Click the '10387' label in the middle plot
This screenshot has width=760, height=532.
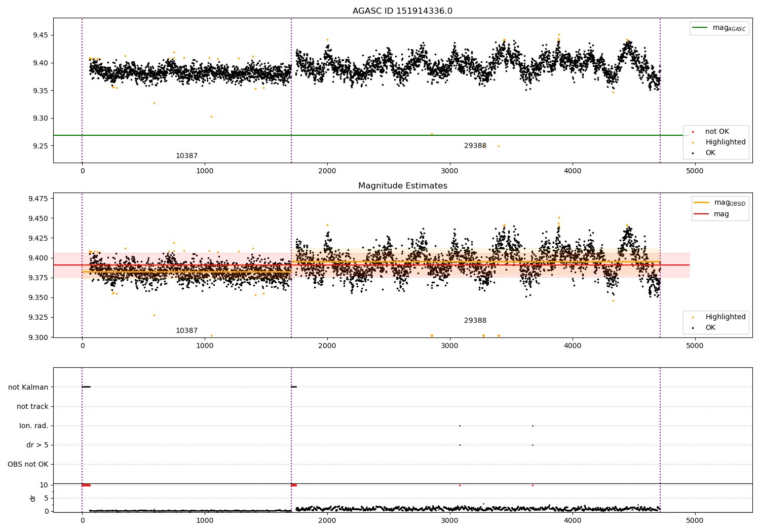coord(186,331)
